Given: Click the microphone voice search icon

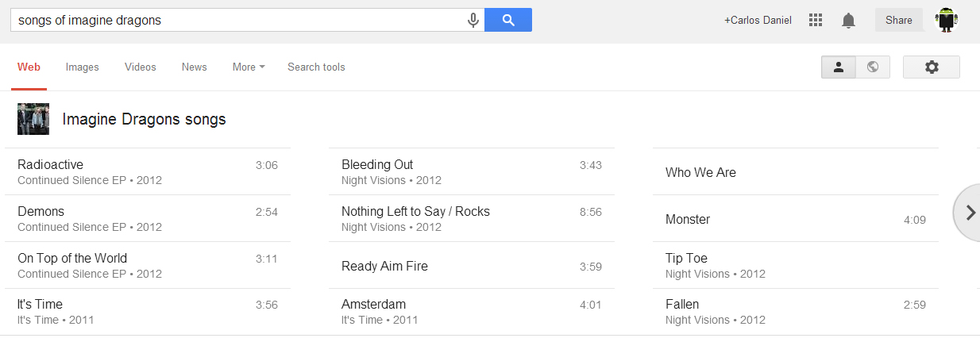Looking at the screenshot, I should tap(473, 21).
